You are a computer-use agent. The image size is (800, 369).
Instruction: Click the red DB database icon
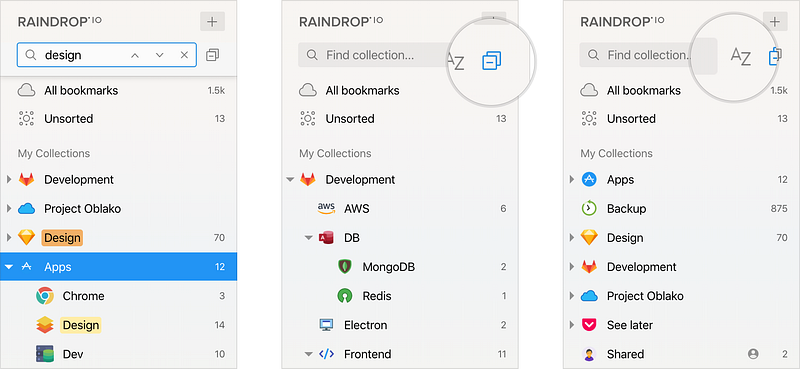(x=326, y=238)
